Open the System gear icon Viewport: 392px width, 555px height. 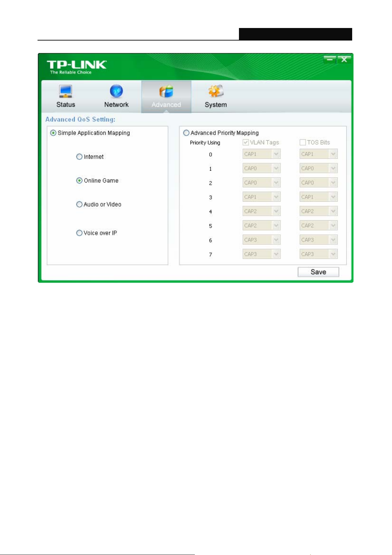click(x=216, y=91)
